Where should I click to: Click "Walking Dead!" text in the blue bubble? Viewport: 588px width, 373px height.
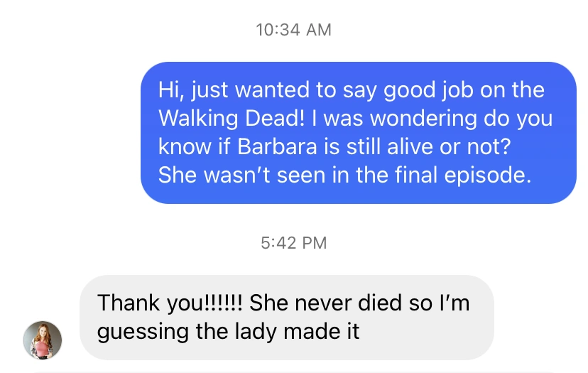pos(232,118)
